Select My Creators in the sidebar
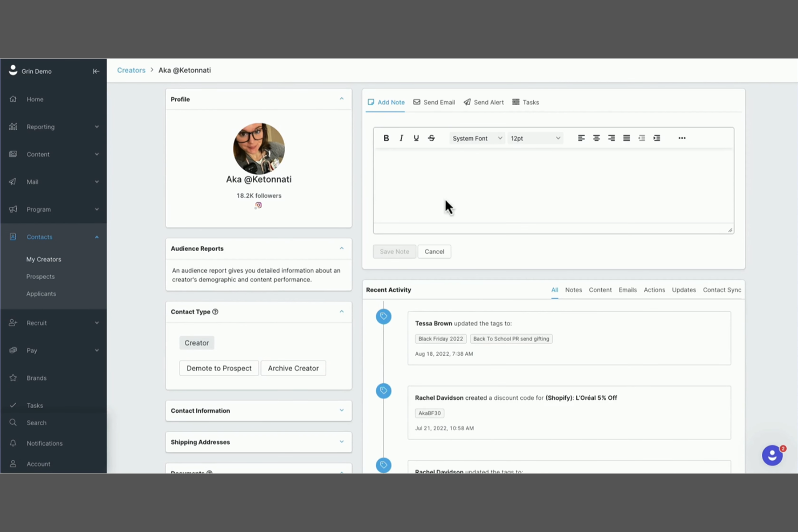 44,259
